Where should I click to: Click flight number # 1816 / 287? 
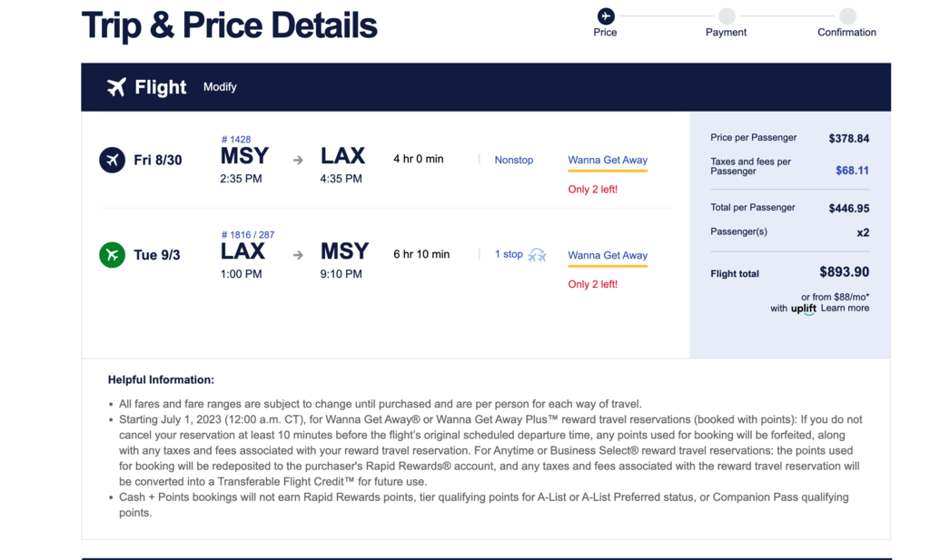coord(248,235)
